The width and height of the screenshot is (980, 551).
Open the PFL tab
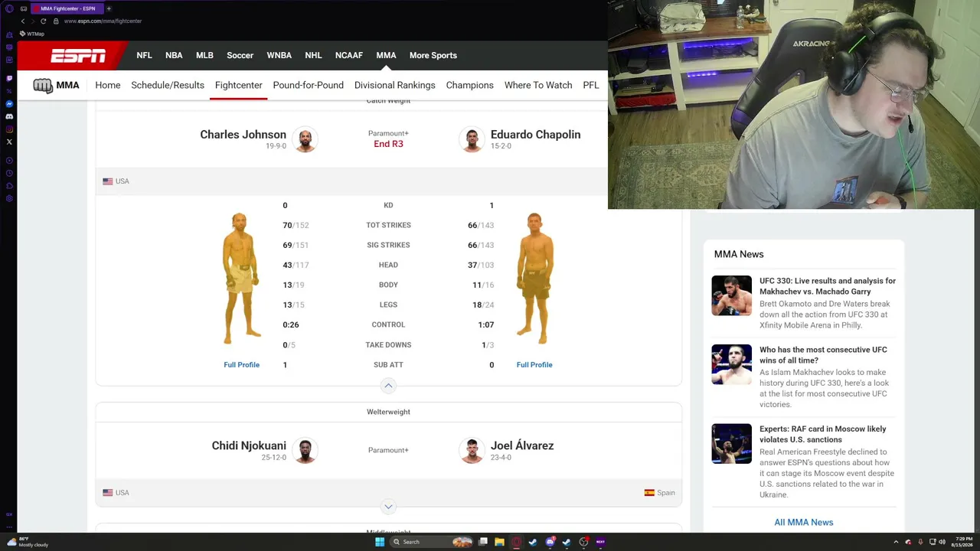(x=591, y=85)
